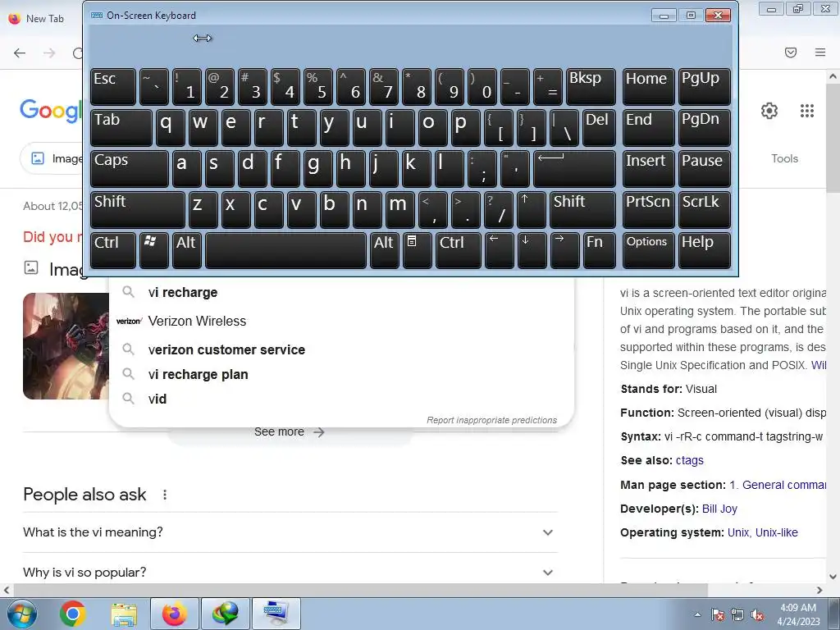Image resolution: width=840 pixels, height=630 pixels.
Task: Click search icon beside vi recharge suggestion
Action: (x=128, y=292)
